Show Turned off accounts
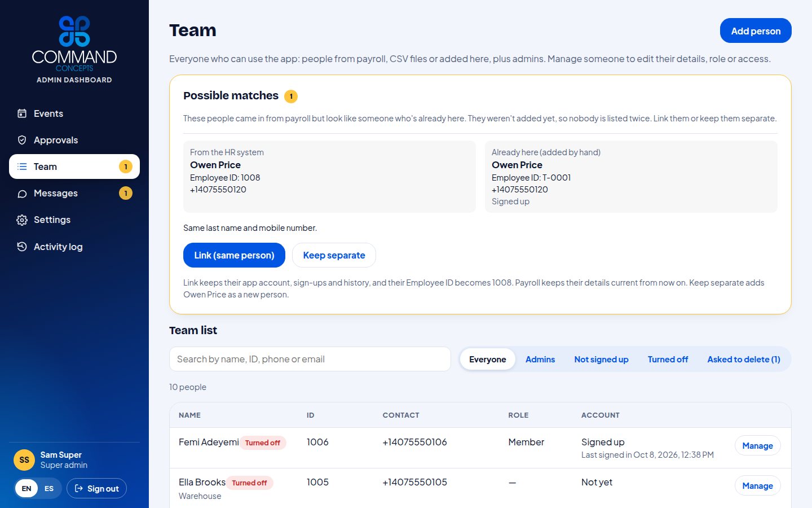The height and width of the screenshot is (508, 812). 668,360
